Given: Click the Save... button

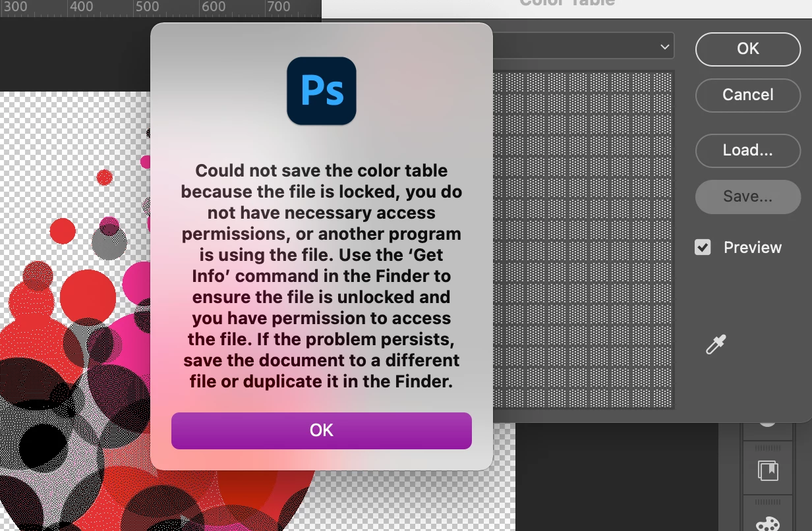Looking at the screenshot, I should tap(748, 196).
